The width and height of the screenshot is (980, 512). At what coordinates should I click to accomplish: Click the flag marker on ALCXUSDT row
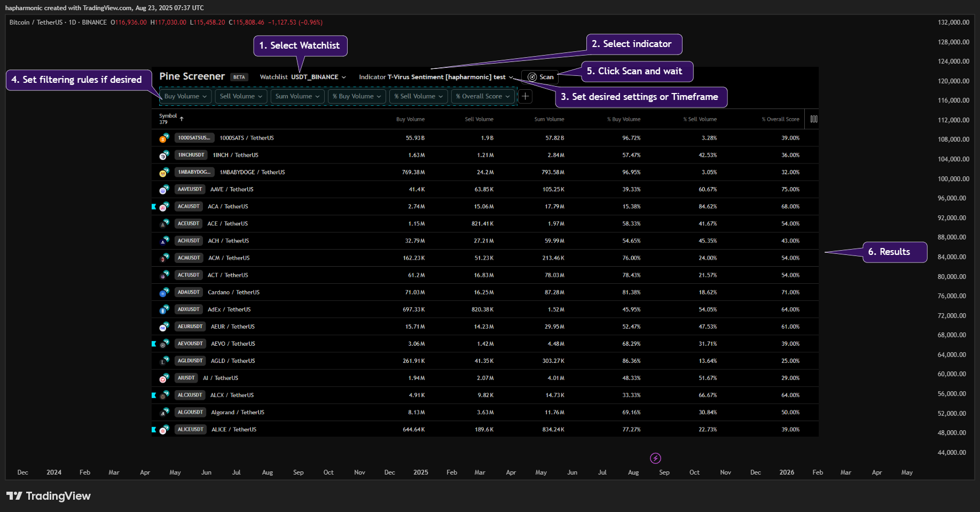(x=154, y=395)
